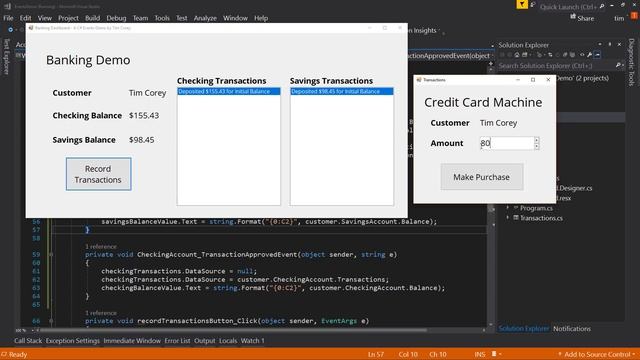The image size is (640, 360).
Task: Open the Exception Settings tab
Action: point(73,340)
